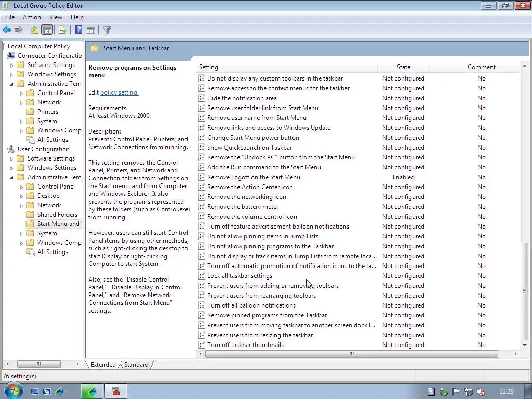Toggle the Show/Hide Console Tree toolbar icon
The width and height of the screenshot is (532, 399).
[47, 30]
